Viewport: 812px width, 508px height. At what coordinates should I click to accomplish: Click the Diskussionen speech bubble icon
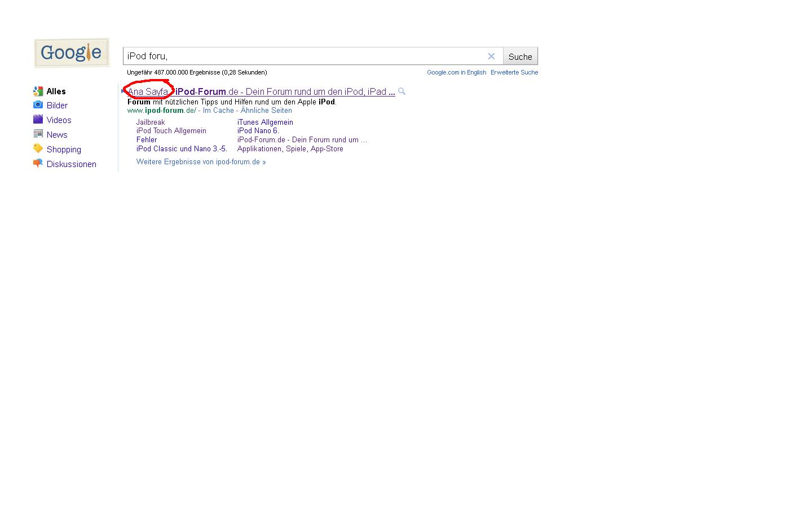38,163
